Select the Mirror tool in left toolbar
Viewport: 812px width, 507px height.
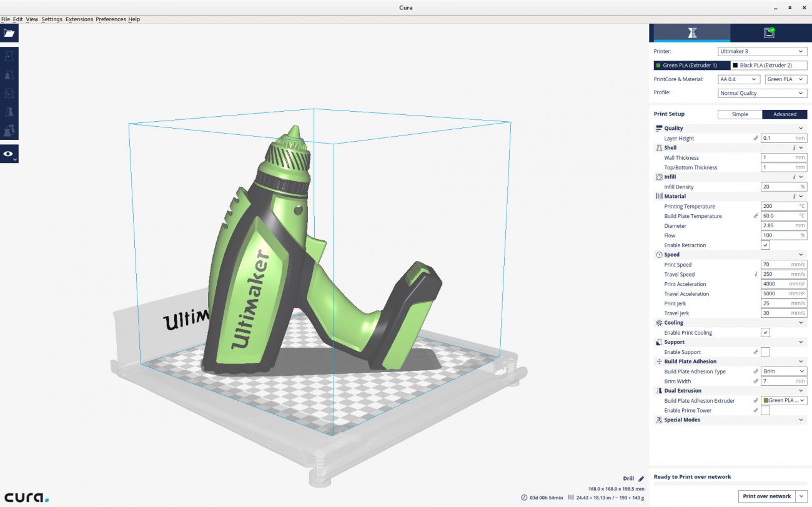tap(9, 112)
